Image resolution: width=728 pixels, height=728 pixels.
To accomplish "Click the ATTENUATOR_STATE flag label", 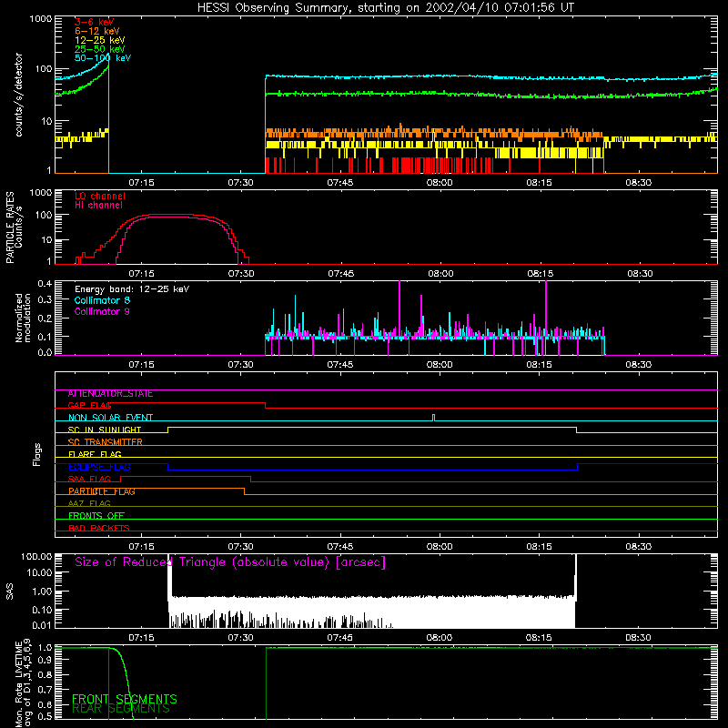I will pos(110,394).
